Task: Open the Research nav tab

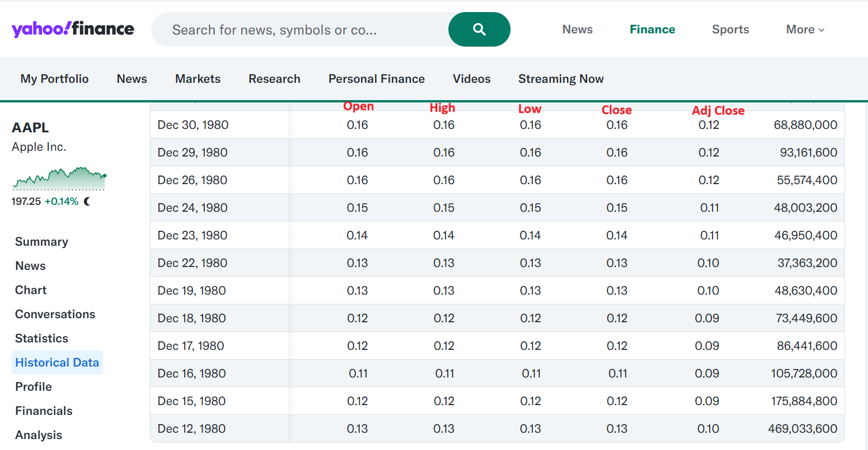Action: click(275, 79)
